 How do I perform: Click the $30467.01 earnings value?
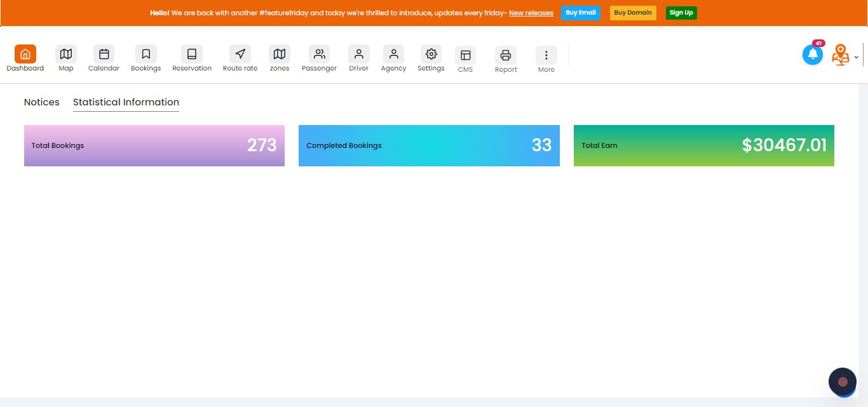(784, 145)
